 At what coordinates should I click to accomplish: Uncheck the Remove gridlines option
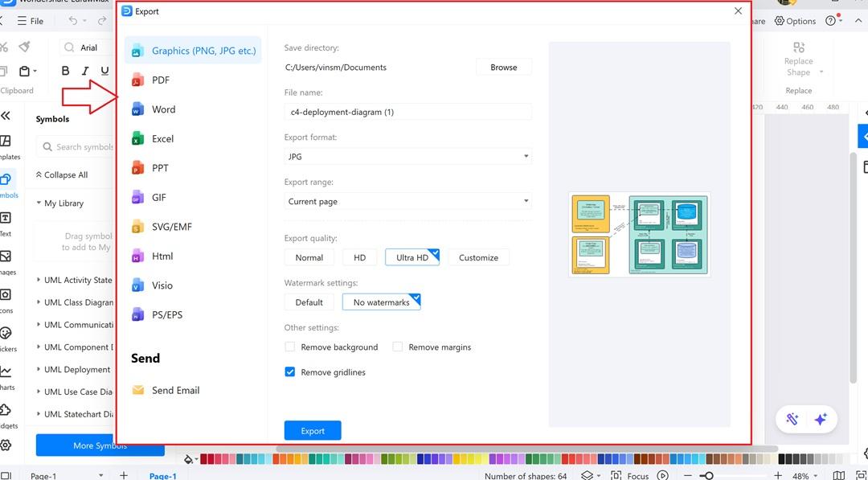pyautogui.click(x=289, y=372)
